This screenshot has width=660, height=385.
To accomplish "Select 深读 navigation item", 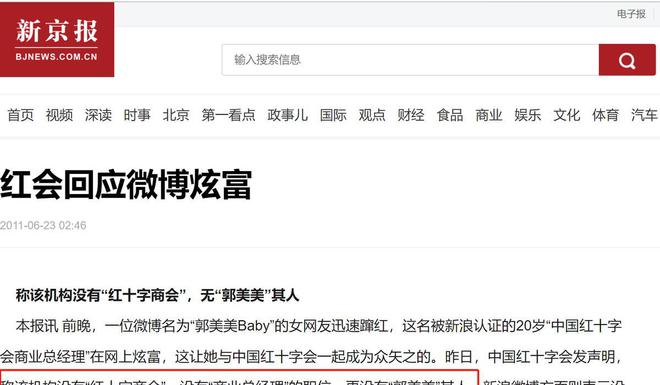I will (98, 114).
